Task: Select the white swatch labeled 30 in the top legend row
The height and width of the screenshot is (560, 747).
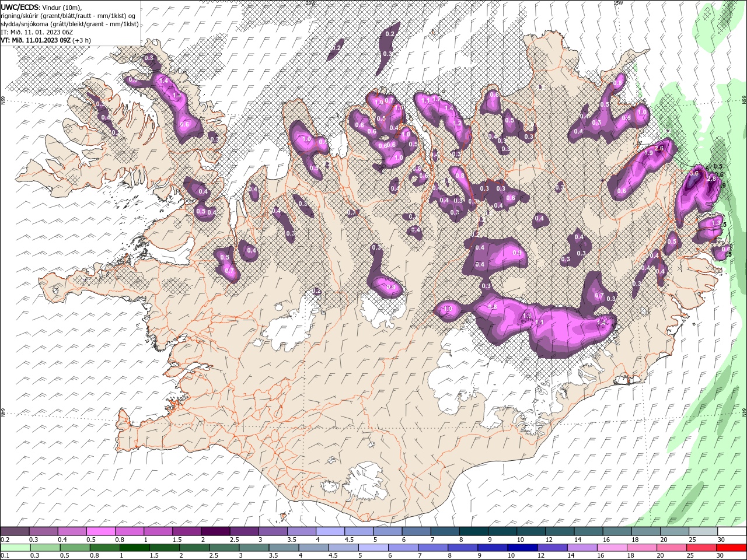Action: (731, 531)
